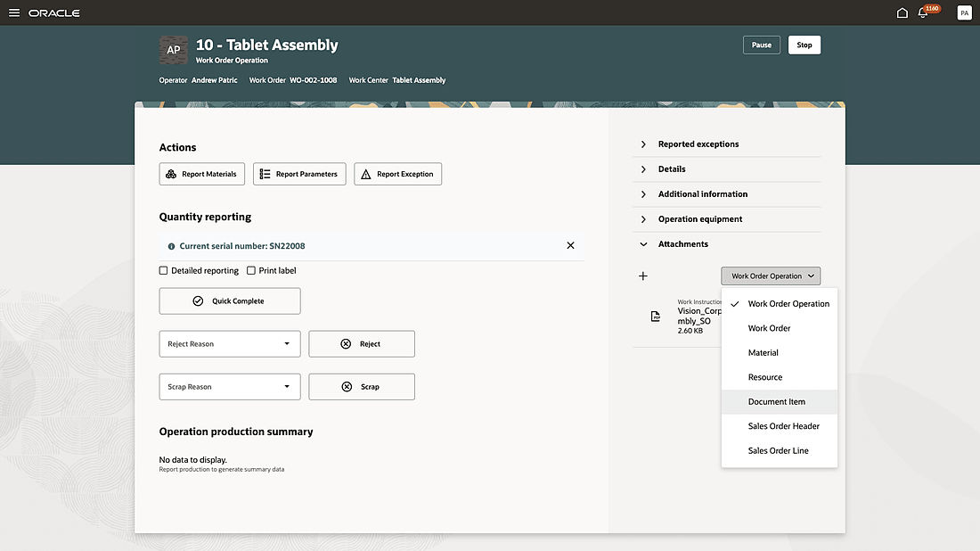980x551 pixels.
Task: Enable Detailed reporting checkbox
Action: click(163, 270)
